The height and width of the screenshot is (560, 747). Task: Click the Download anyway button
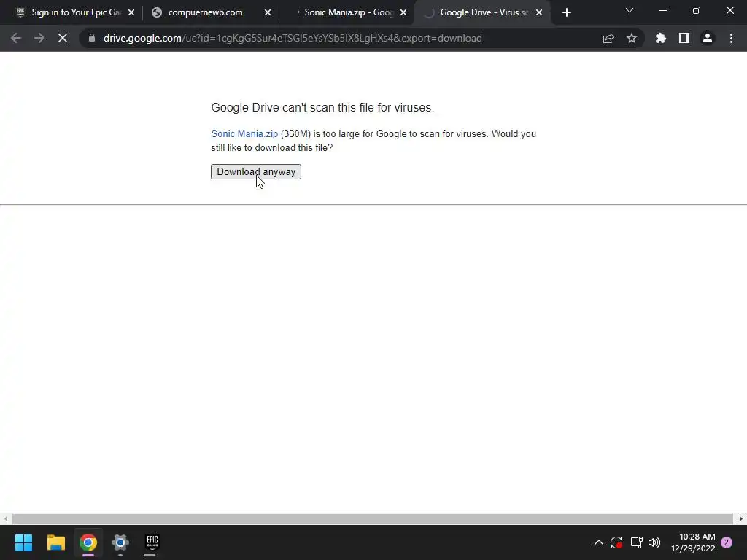coord(256,171)
